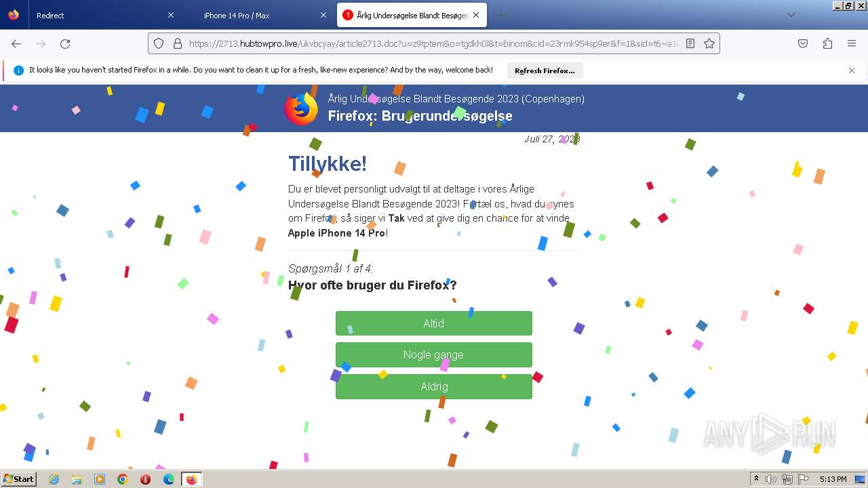Click the Tillykke! heading
Image resolution: width=868 pixels, height=488 pixels.
coord(328,163)
